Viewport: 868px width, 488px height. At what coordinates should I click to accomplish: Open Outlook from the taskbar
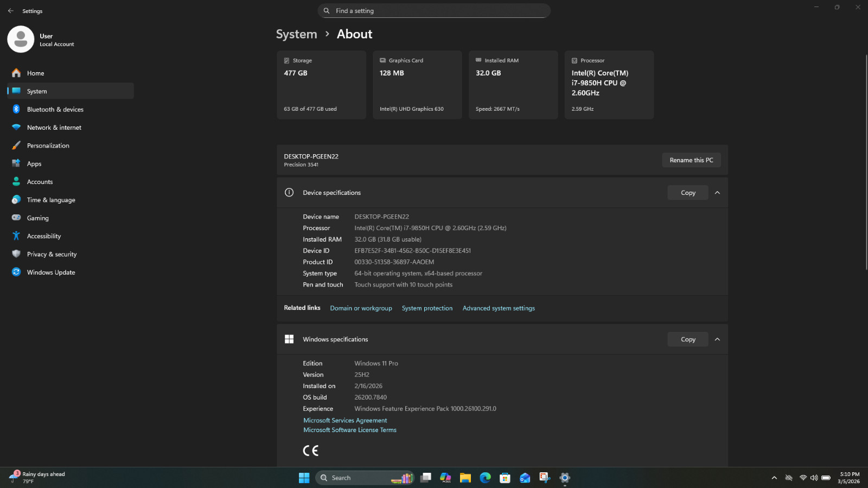[x=525, y=478]
